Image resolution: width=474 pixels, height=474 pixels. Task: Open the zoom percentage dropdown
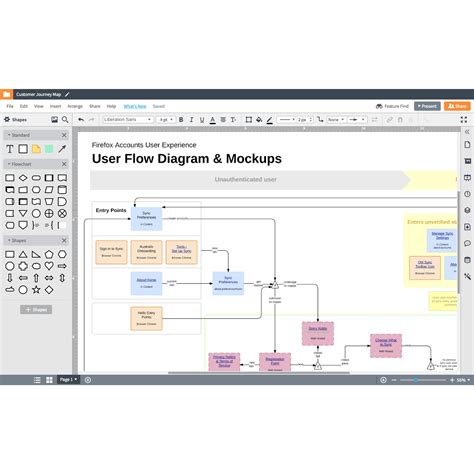click(463, 380)
